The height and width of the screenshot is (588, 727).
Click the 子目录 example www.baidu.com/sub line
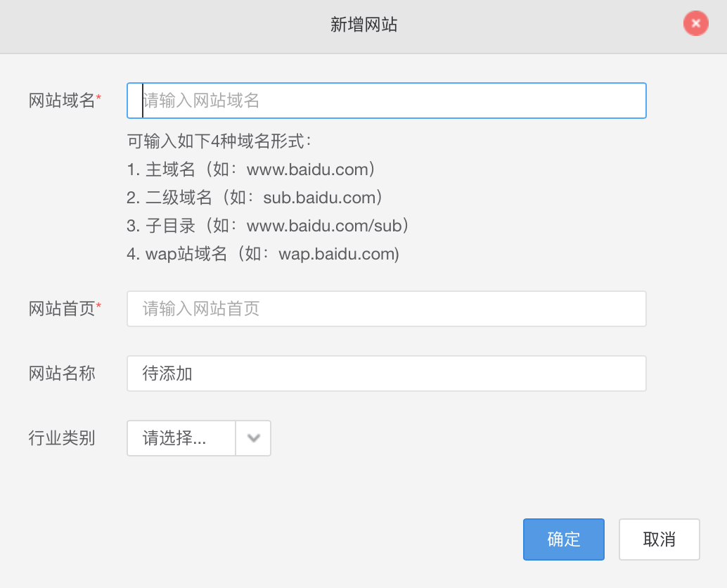(269, 226)
